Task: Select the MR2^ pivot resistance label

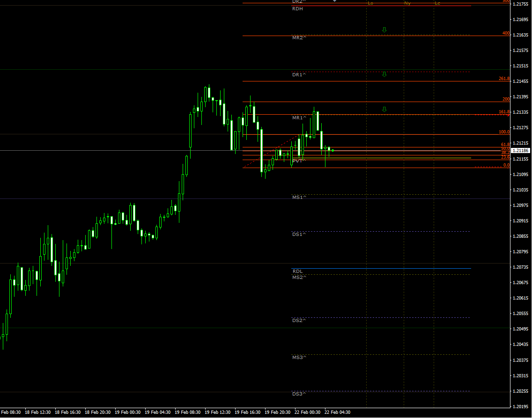Action: [x=298, y=37]
